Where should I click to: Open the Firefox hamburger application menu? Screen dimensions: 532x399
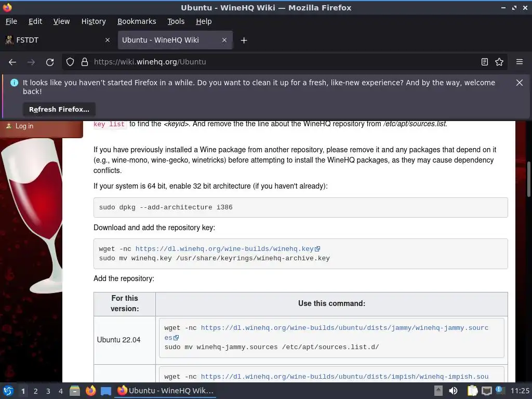(x=520, y=62)
